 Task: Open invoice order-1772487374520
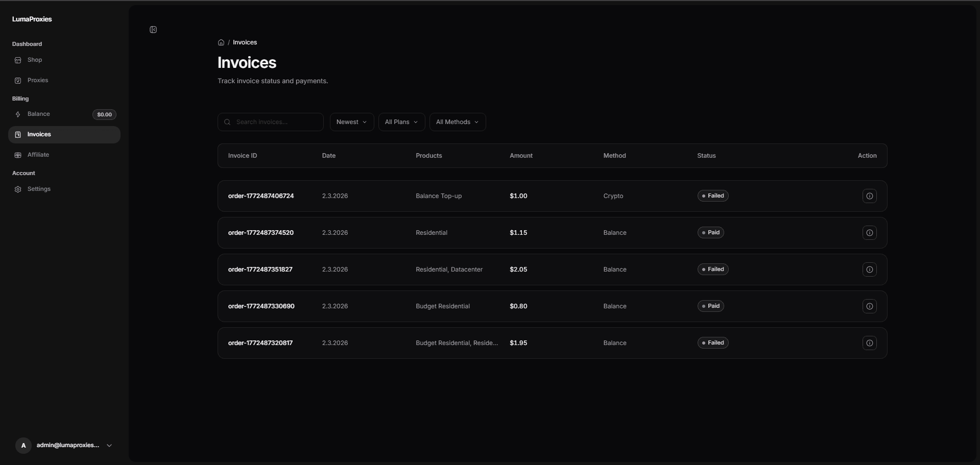261,233
